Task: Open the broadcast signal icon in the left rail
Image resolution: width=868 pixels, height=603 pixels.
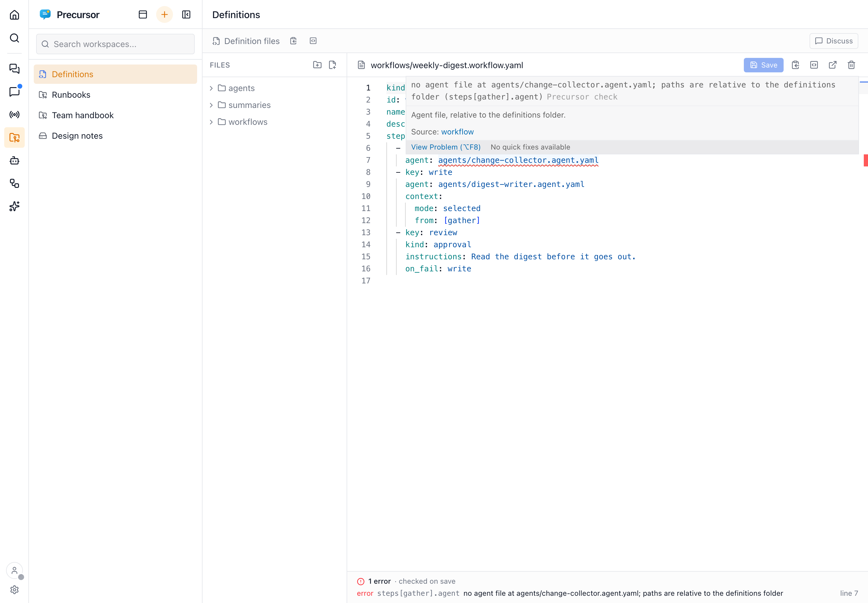Action: point(14,115)
